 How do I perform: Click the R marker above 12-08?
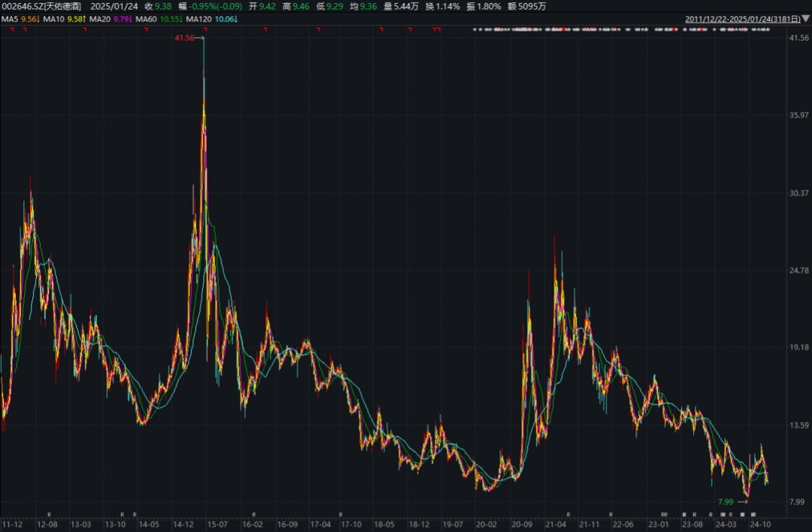coord(49,515)
